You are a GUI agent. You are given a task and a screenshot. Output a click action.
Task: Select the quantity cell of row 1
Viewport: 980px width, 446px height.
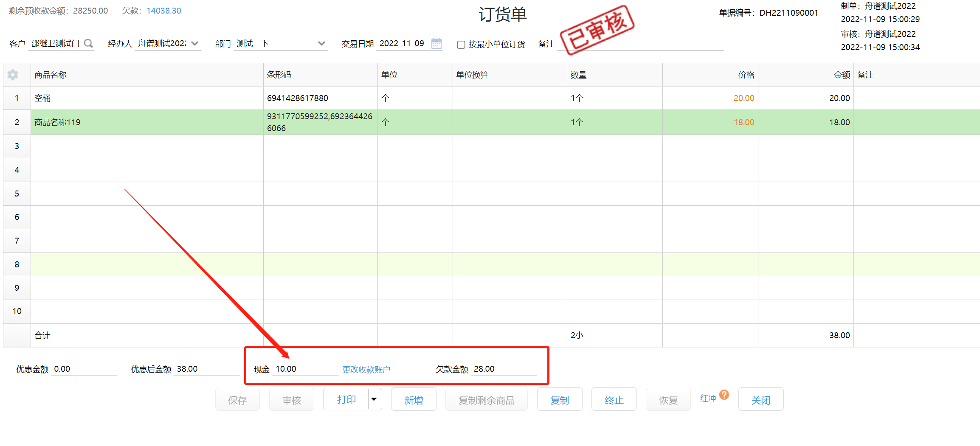615,98
